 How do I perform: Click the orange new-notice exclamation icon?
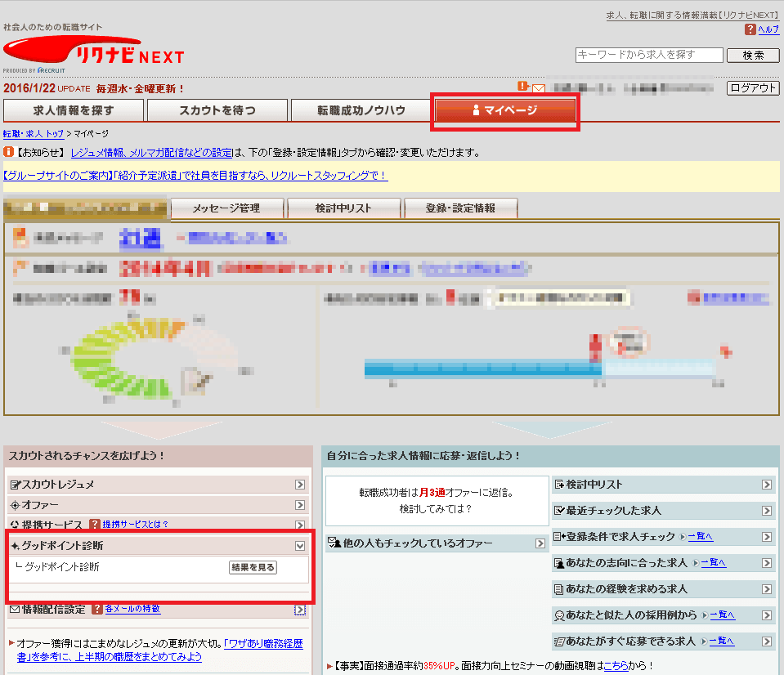523,87
